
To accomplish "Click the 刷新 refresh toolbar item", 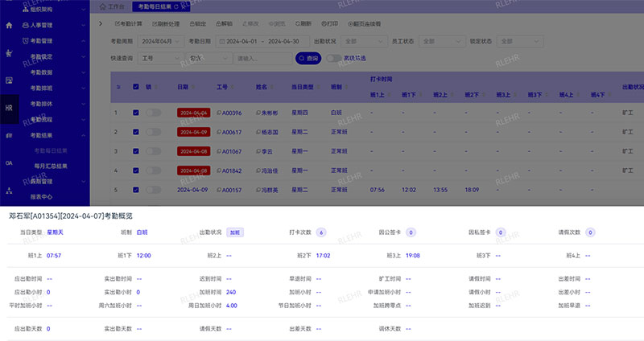I will pos(303,24).
